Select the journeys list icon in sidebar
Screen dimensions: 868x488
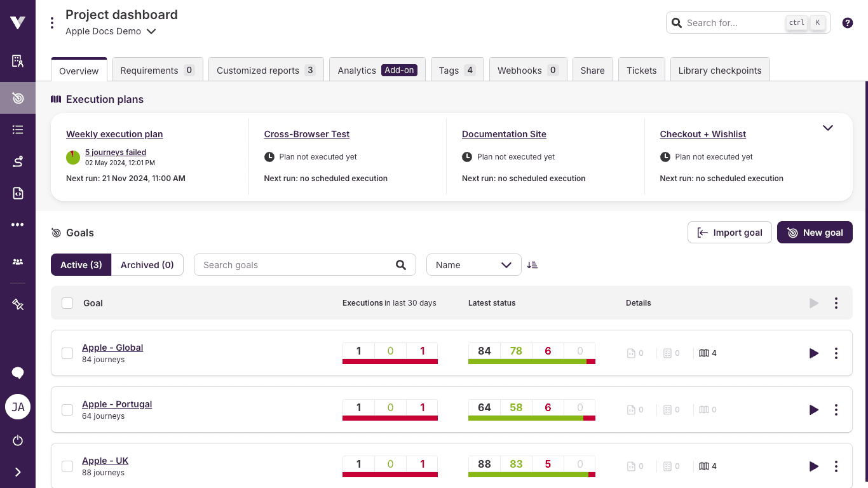pos(17,130)
